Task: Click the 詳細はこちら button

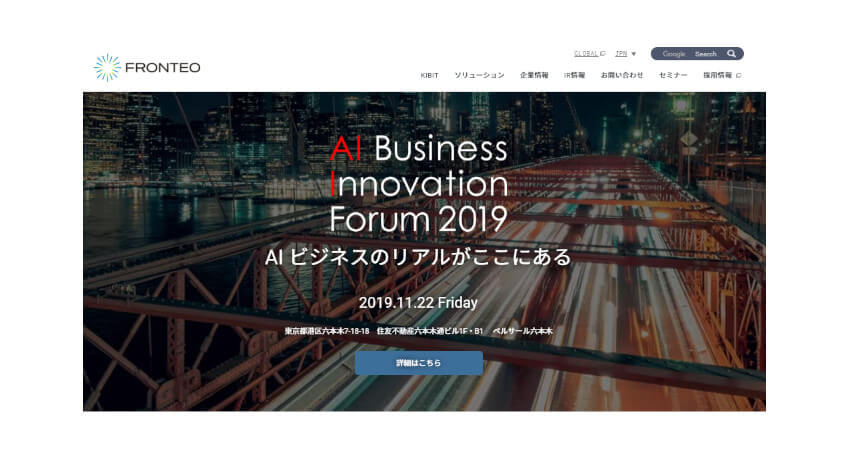Action: coord(419,363)
